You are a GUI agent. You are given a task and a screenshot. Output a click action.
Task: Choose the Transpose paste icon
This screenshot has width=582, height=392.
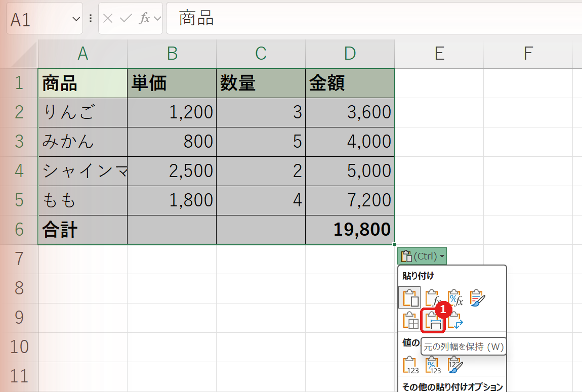tap(455, 320)
